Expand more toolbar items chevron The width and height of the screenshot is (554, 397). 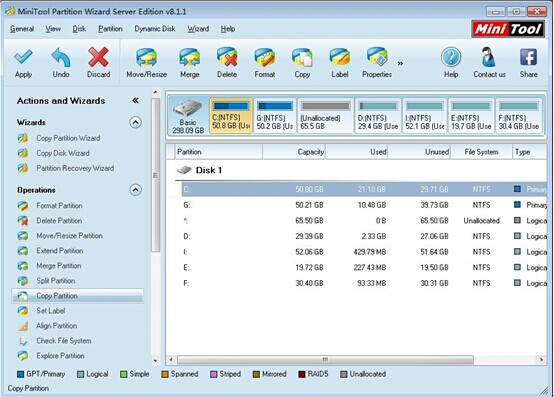[400, 64]
